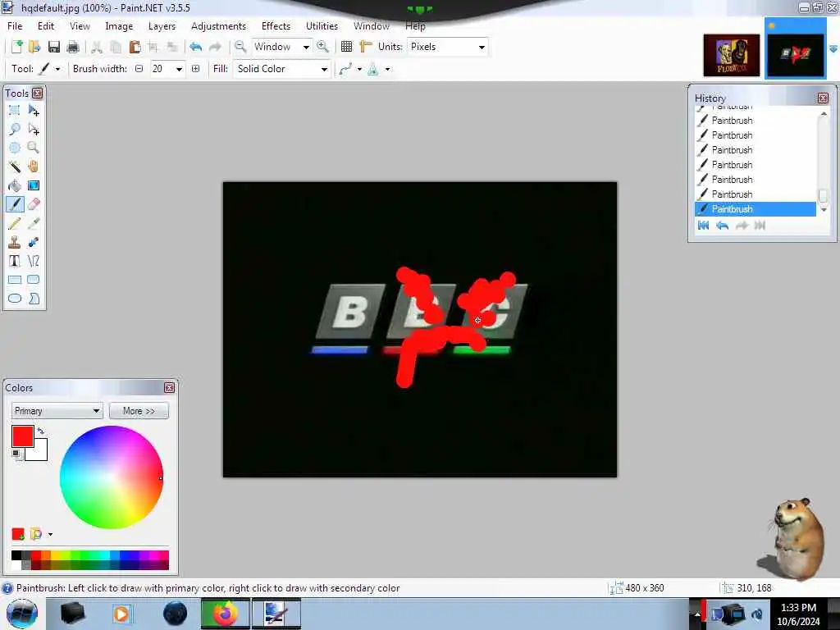
Task: Click the History panel undo button
Action: click(x=722, y=226)
